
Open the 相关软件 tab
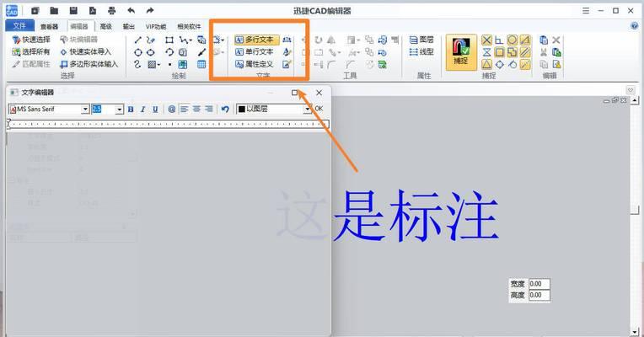click(x=189, y=26)
